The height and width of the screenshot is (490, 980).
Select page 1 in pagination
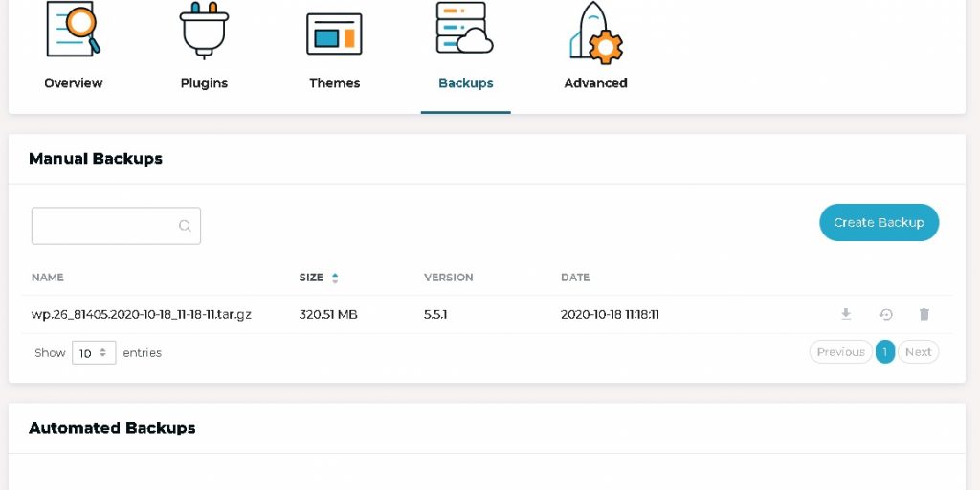tap(885, 352)
